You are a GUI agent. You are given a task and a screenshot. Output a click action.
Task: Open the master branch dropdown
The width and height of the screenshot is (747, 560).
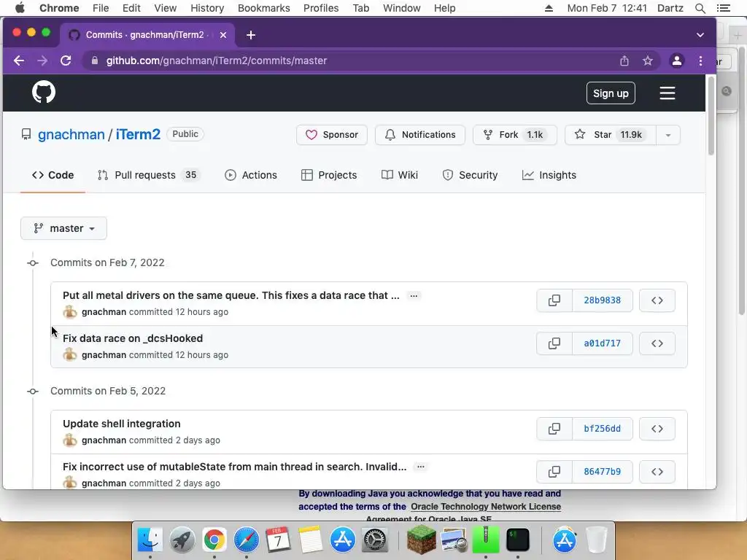(x=64, y=228)
